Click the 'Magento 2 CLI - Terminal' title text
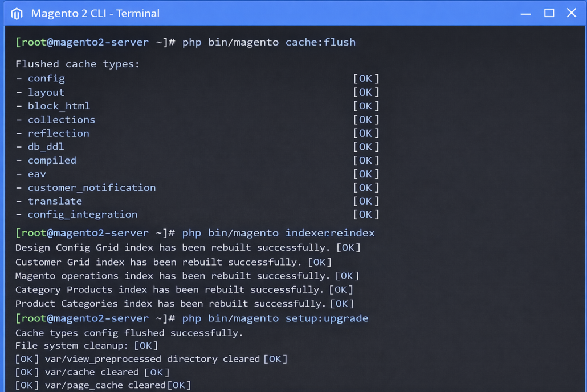587x392 pixels. pos(95,13)
